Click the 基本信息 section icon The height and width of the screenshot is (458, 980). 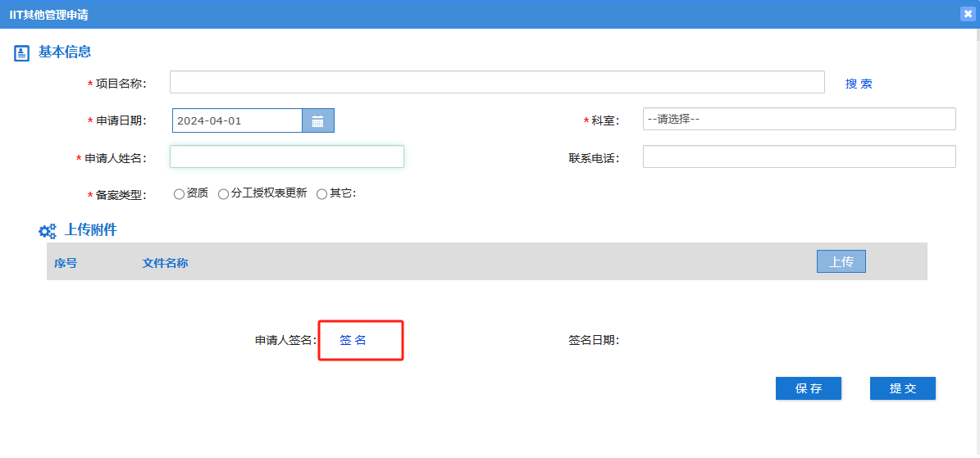coord(22,53)
